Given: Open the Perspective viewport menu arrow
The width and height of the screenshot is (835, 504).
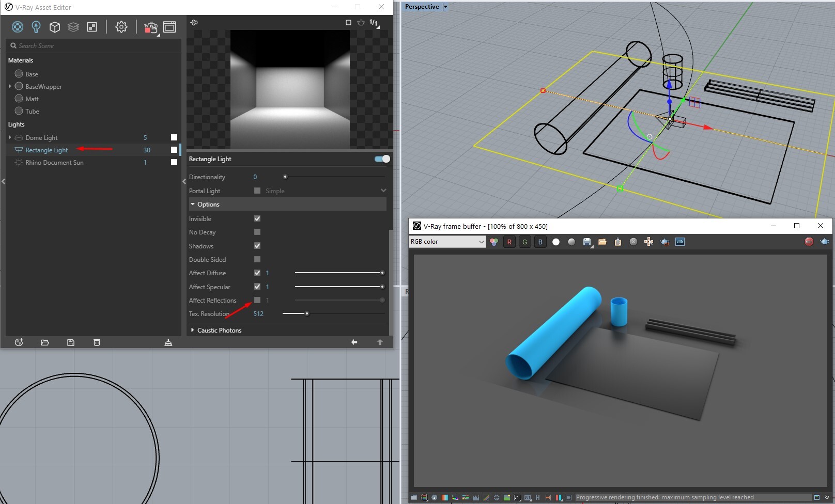Looking at the screenshot, I should click(445, 7).
